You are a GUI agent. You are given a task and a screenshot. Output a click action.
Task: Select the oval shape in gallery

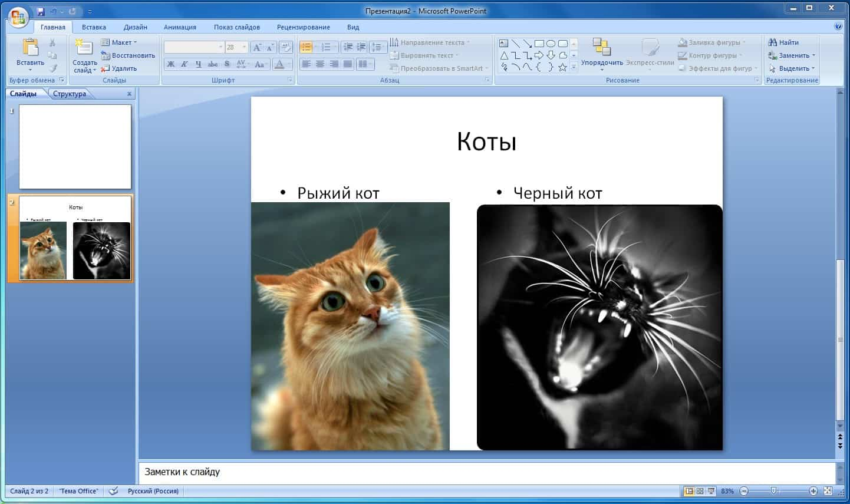[x=551, y=44]
